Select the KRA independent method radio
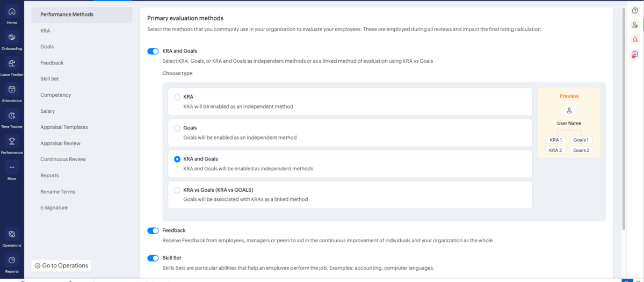644x282 pixels. click(x=177, y=97)
